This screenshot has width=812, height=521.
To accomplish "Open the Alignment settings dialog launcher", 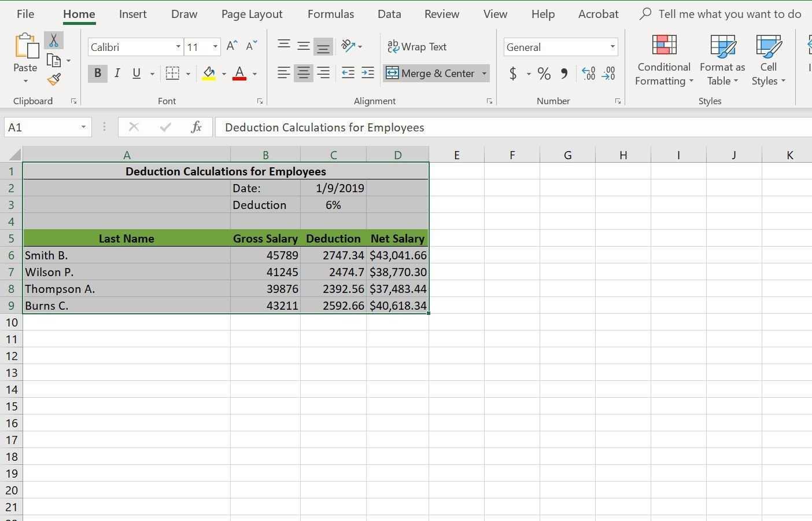I will (489, 101).
